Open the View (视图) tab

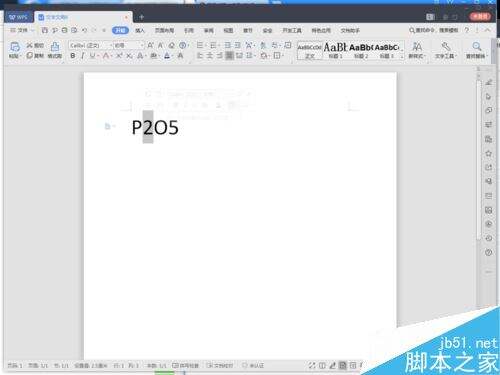228,30
